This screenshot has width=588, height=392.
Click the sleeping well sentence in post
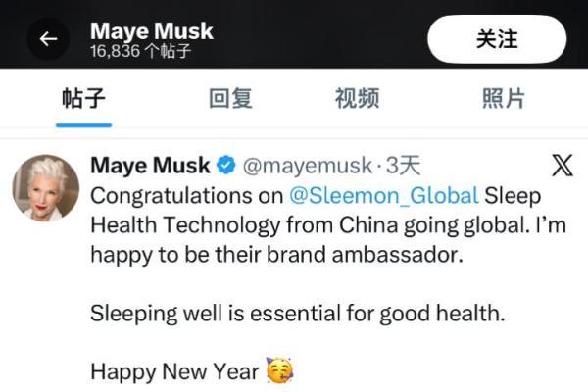298,314
